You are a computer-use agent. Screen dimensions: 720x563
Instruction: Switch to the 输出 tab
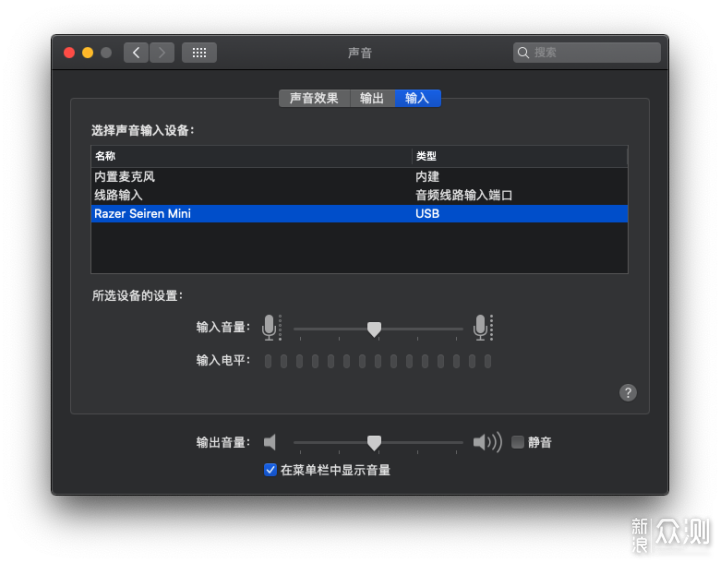[372, 98]
